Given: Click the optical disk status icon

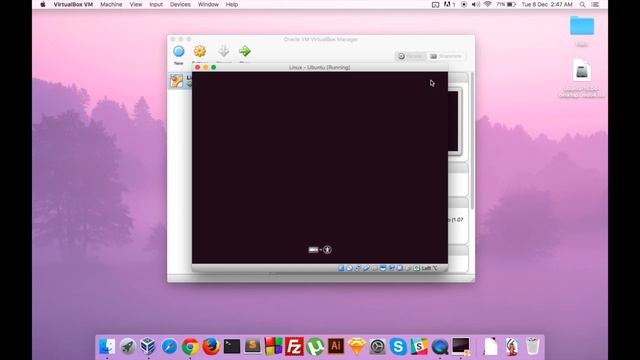Looking at the screenshot, I should (x=349, y=268).
